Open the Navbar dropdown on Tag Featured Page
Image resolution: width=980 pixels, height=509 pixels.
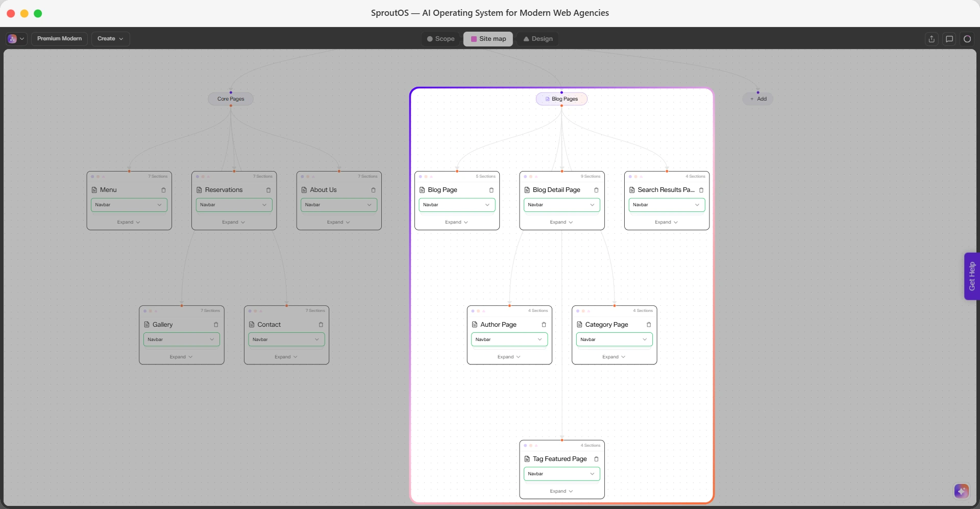562,474
